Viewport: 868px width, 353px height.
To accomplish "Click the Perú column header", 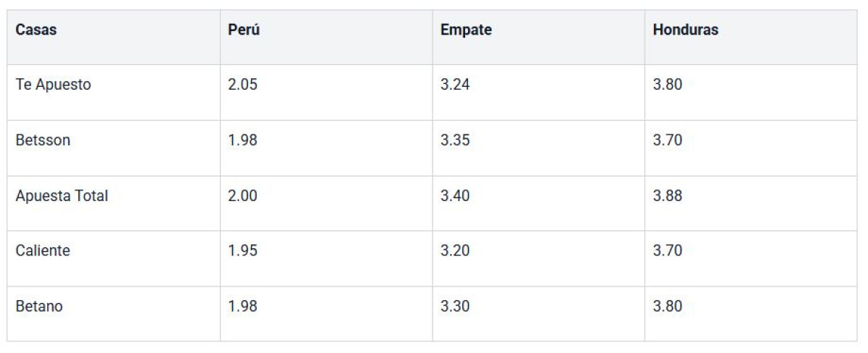I will click(x=244, y=30).
